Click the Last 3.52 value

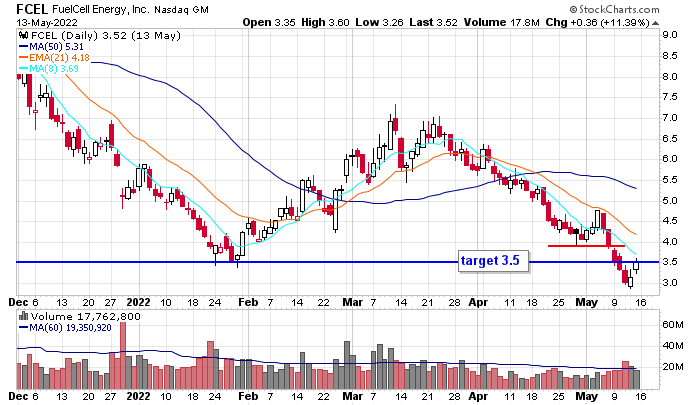[433, 22]
